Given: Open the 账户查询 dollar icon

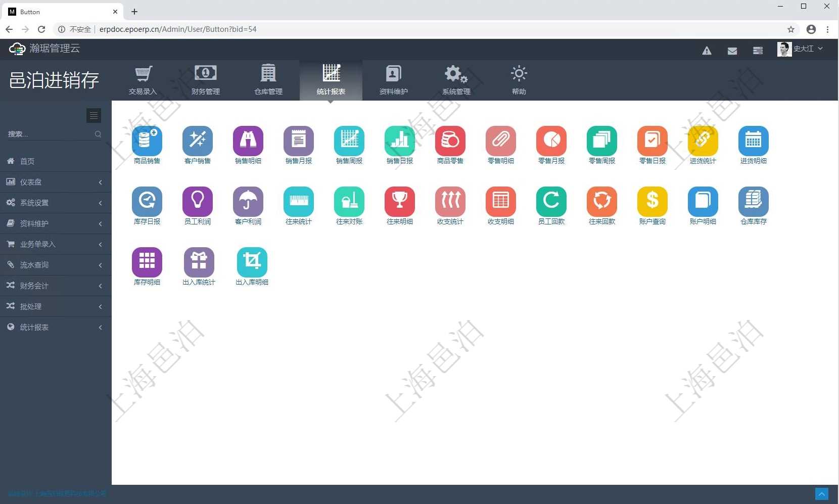Looking at the screenshot, I should point(652,202).
